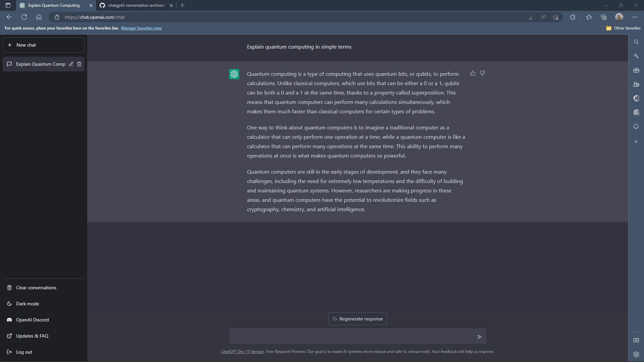
Task: Click the delete conversation icon
Action: (x=79, y=64)
